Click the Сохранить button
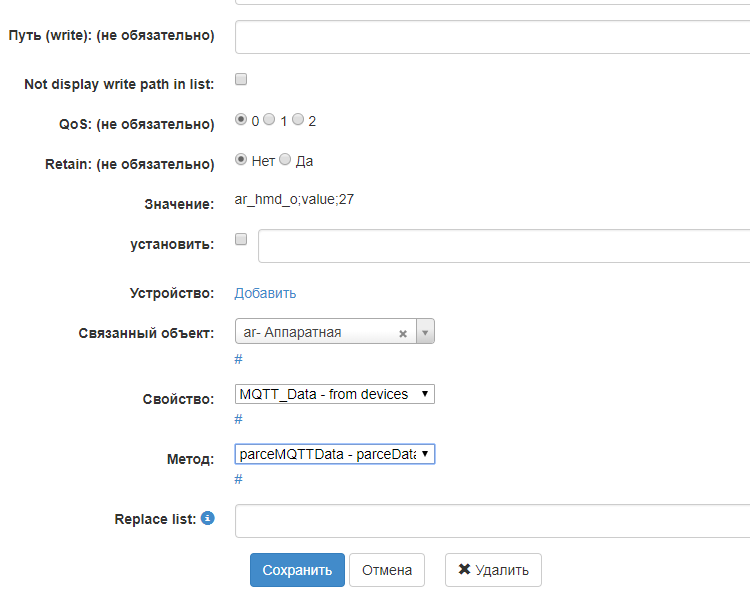This screenshot has width=750, height=606. (297, 570)
